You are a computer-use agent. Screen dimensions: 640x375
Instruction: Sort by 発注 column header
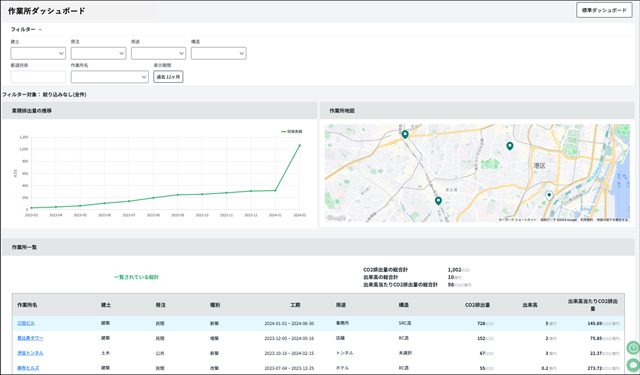tap(160, 305)
